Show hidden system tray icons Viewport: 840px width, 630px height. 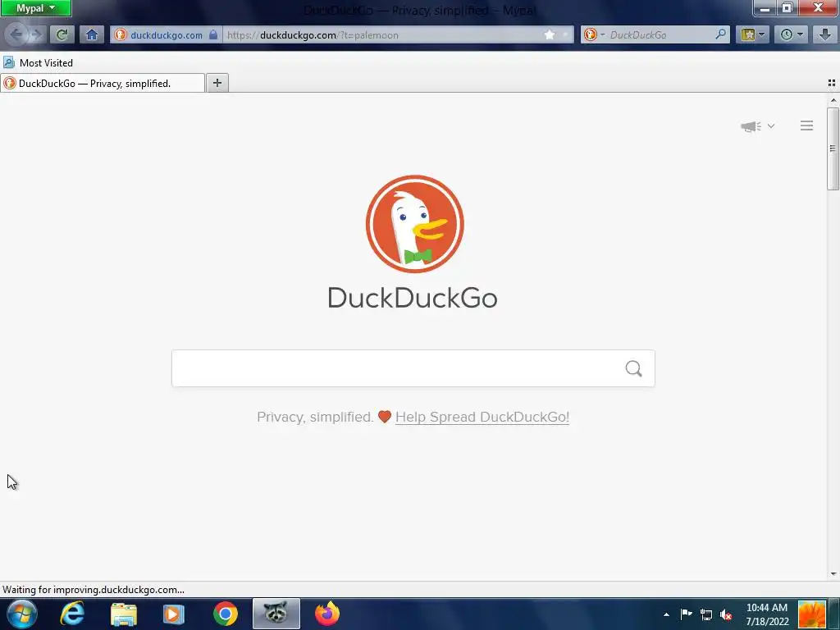(666, 614)
